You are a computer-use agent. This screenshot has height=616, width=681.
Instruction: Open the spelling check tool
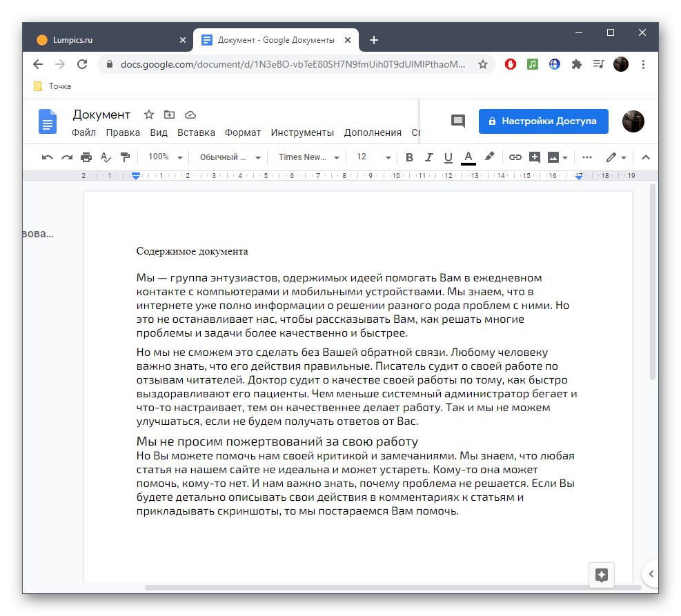tap(105, 157)
